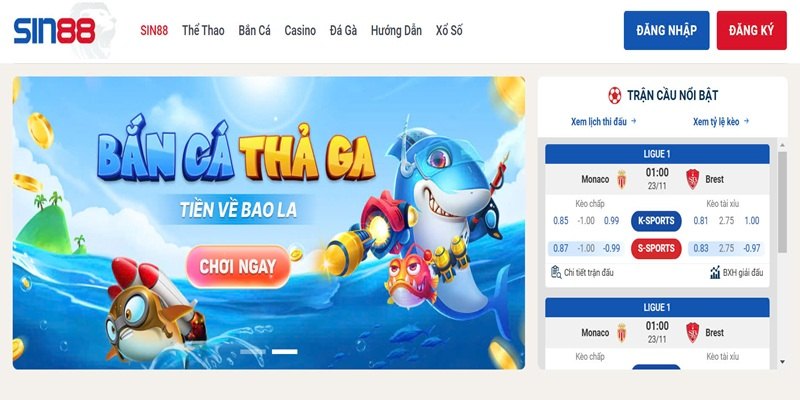
Task: Click the BXH giải đấu chart icon
Action: pos(715,272)
